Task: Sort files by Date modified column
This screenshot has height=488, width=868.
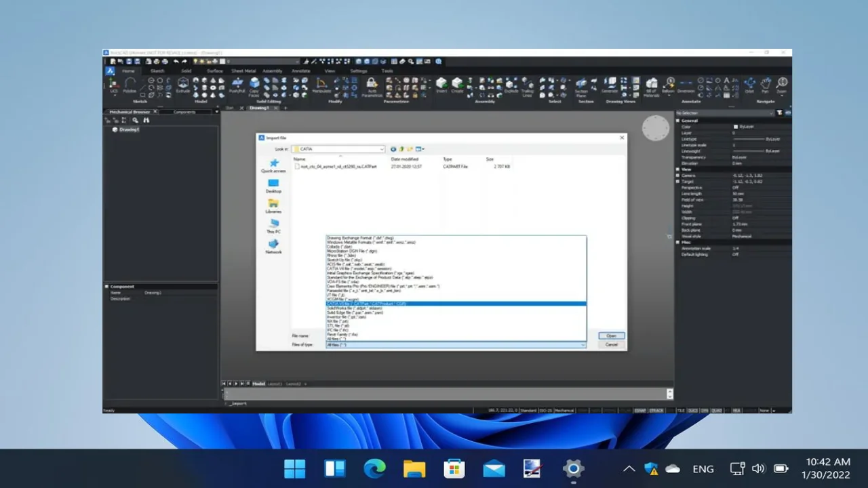Action: (406, 159)
